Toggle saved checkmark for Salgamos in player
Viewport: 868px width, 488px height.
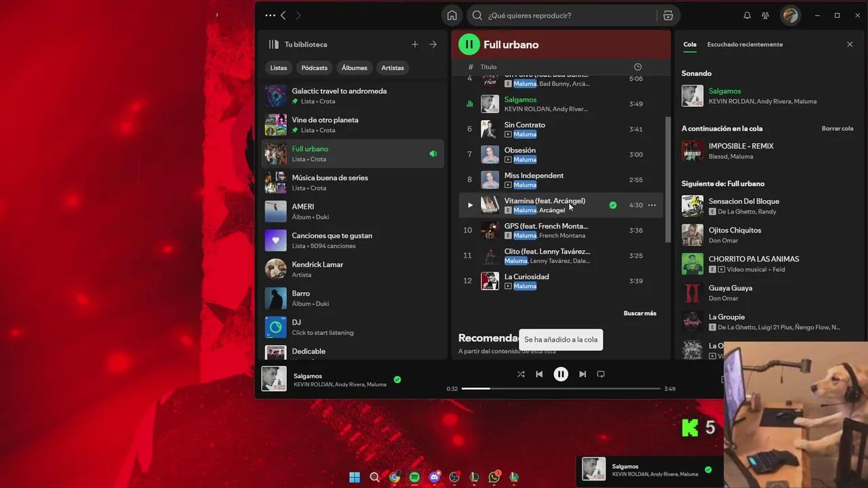[x=397, y=380]
